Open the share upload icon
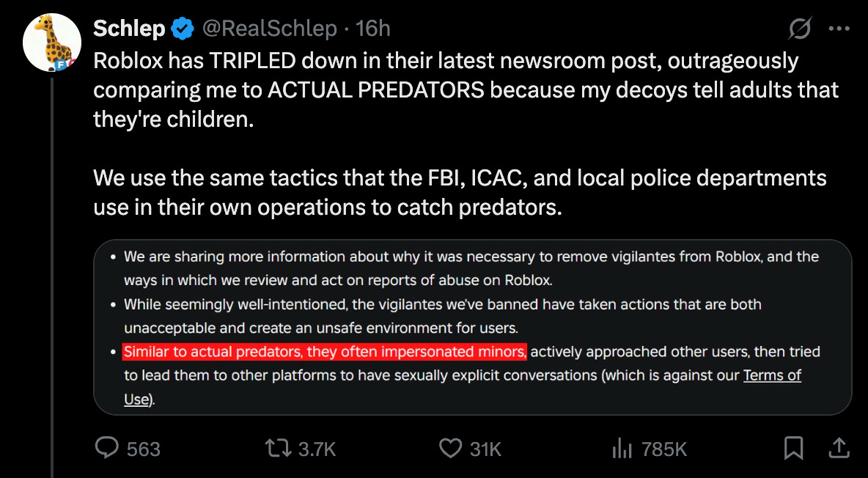The height and width of the screenshot is (478, 868). pos(838,448)
